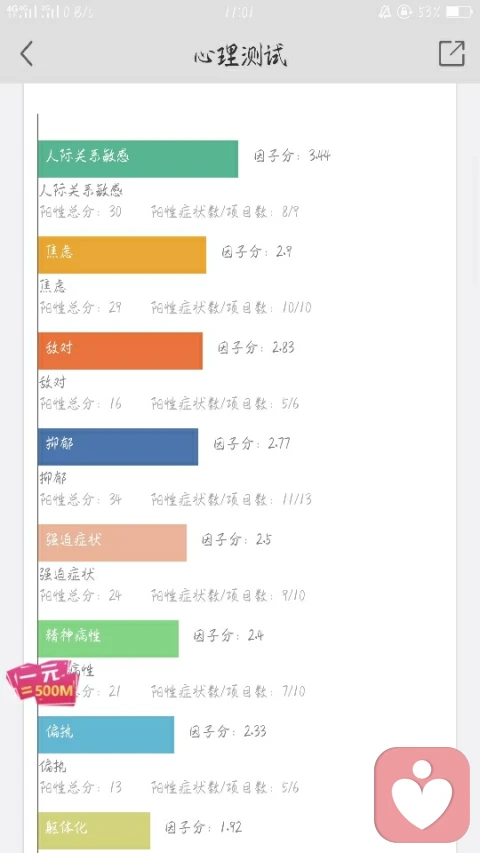Tap the battery icon in status bar
This screenshot has width=480, height=853.
click(459, 12)
